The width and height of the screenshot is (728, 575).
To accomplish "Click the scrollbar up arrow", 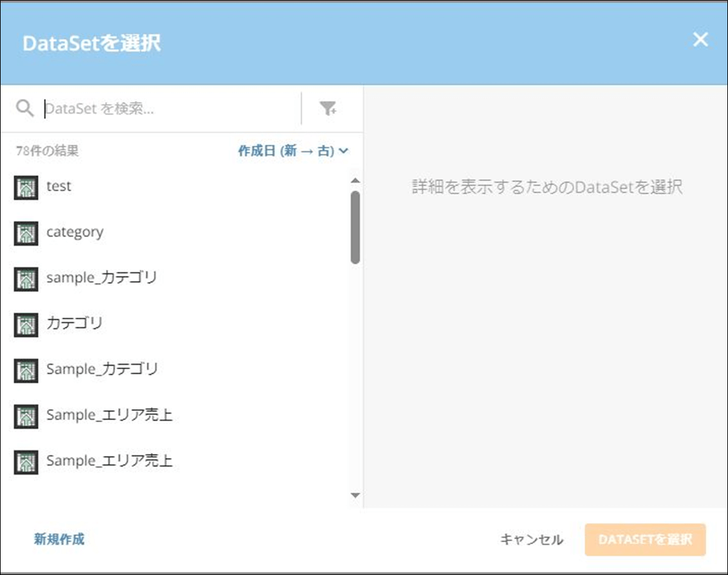I will (x=355, y=181).
